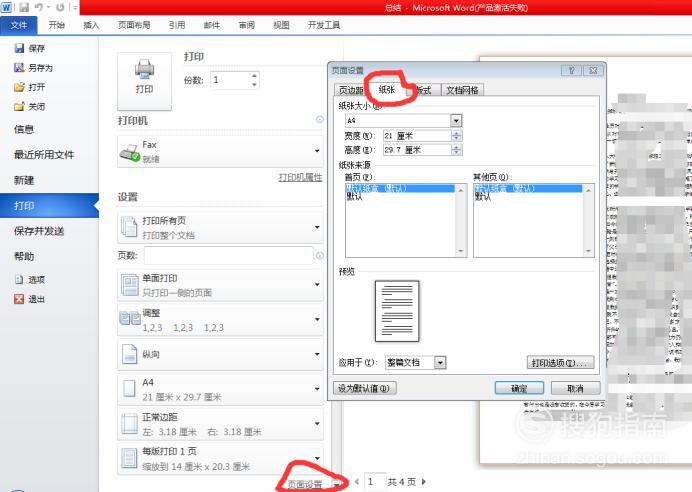Click the large printer Print button
The height and width of the screenshot is (492, 692).
[x=144, y=81]
